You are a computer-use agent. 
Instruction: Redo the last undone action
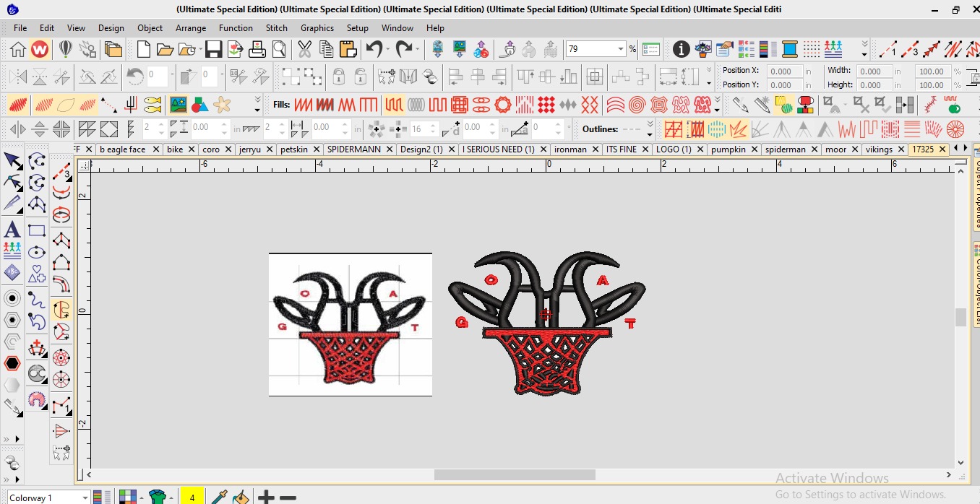click(403, 49)
